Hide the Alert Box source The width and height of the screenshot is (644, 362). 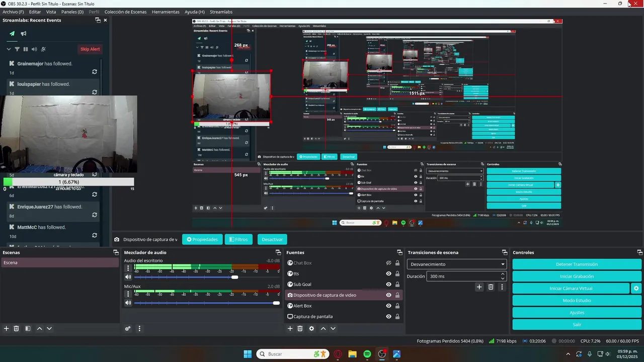click(x=388, y=306)
